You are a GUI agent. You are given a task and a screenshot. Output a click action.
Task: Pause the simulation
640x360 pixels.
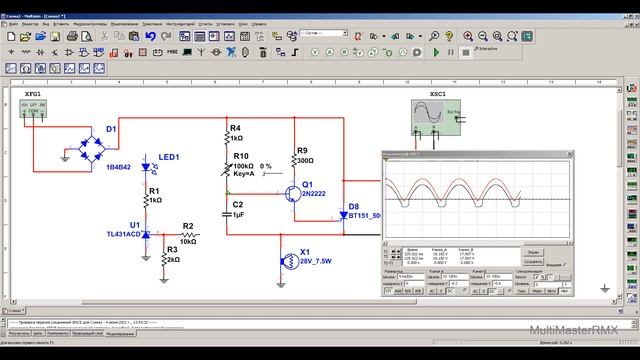(x=451, y=52)
